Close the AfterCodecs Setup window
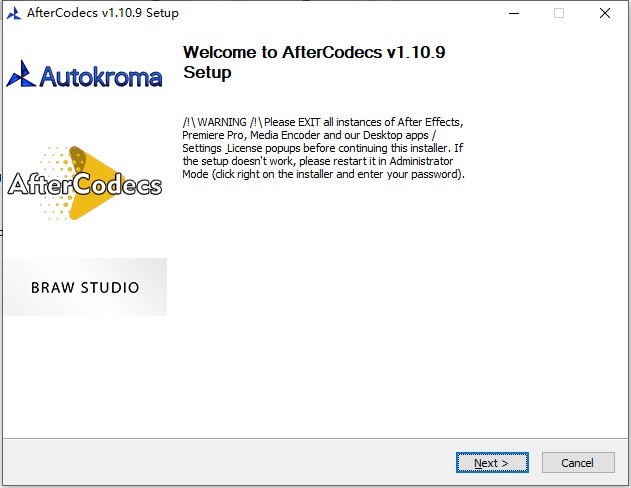631x488 pixels. 604,13
